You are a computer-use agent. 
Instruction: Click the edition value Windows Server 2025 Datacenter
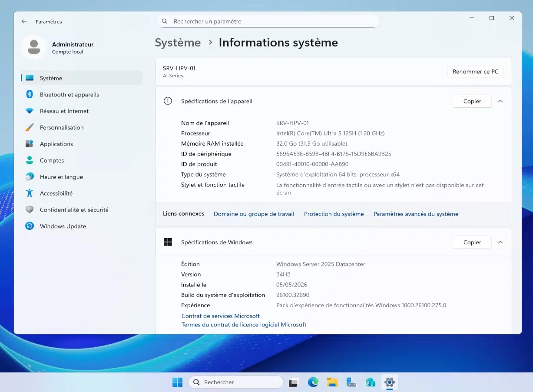click(x=321, y=264)
